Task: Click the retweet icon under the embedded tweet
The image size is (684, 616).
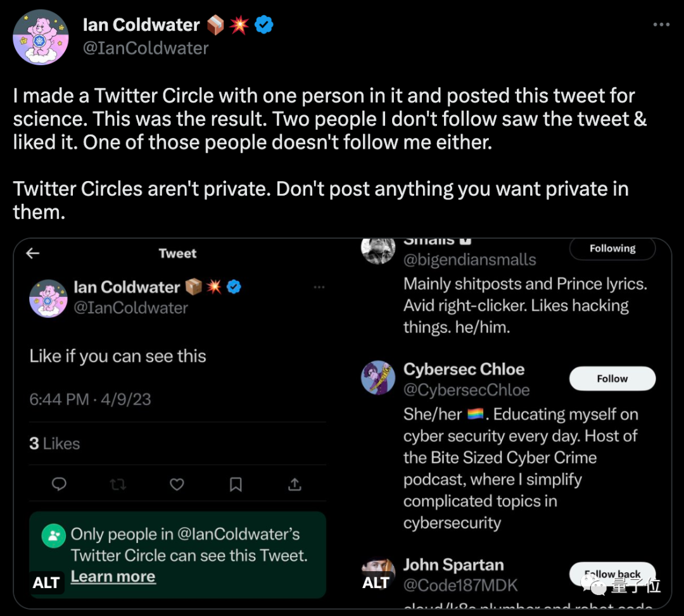Action: (118, 484)
